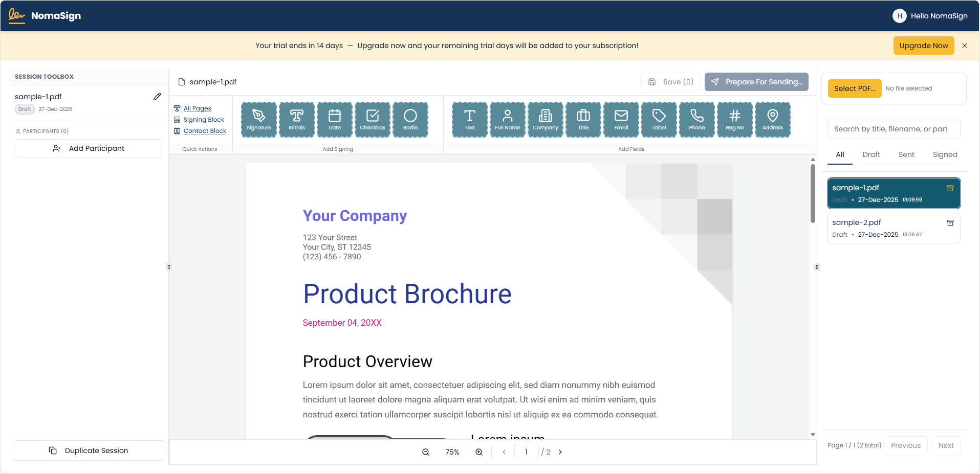The width and height of the screenshot is (980, 474).
Task: Select the Signature signing tool
Action: point(258,119)
